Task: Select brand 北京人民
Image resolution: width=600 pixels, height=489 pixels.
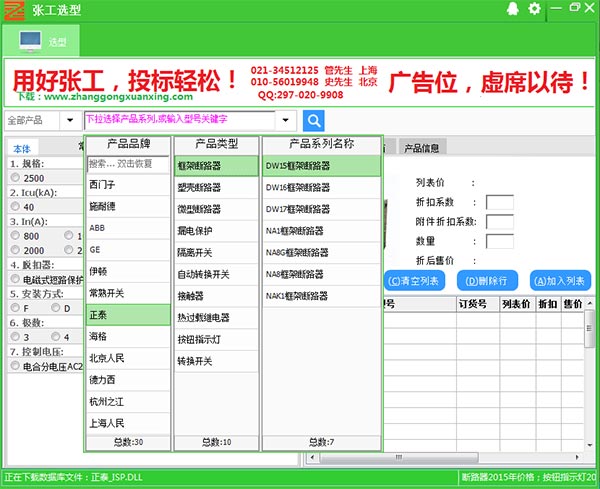Action: point(128,359)
